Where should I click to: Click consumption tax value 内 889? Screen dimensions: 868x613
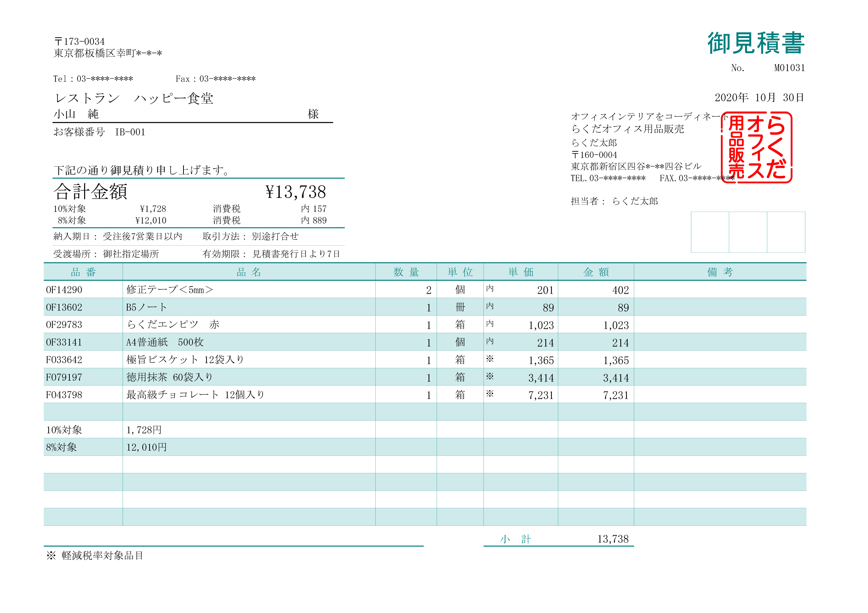(x=314, y=221)
